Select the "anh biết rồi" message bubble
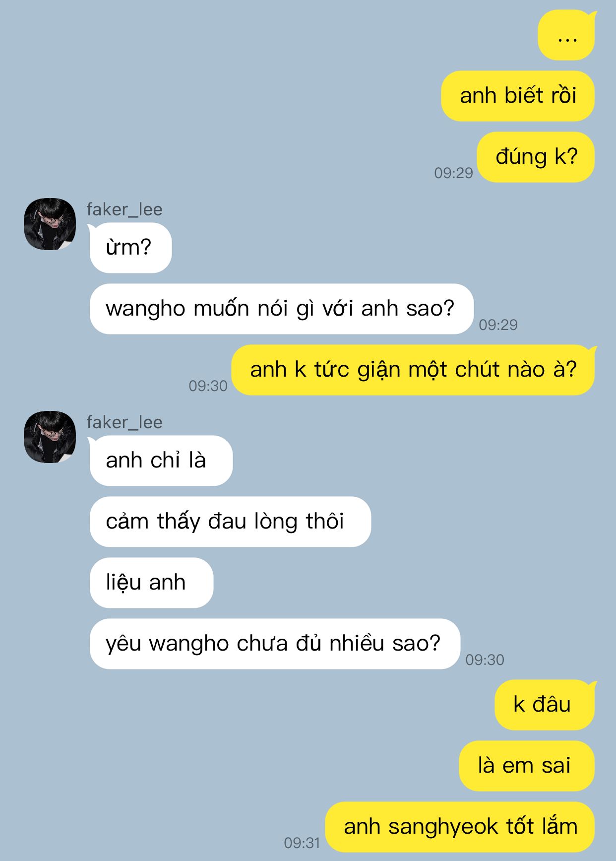Viewport: 616px width, 861px height. click(518, 96)
